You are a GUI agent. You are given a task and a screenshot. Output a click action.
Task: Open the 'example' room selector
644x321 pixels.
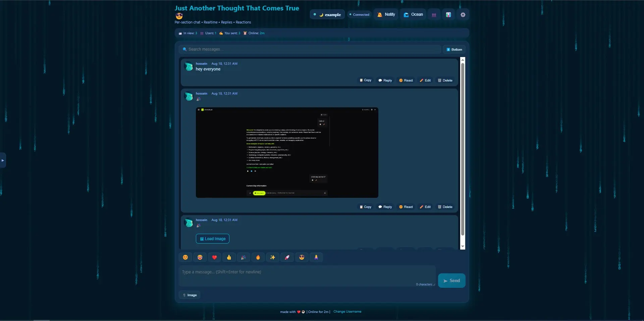click(x=327, y=14)
